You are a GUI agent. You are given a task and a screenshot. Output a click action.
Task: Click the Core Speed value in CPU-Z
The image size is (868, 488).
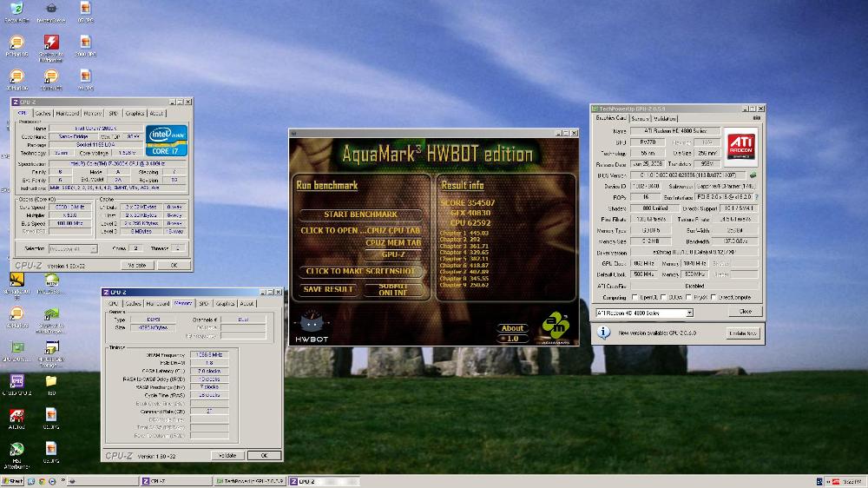[69, 208]
